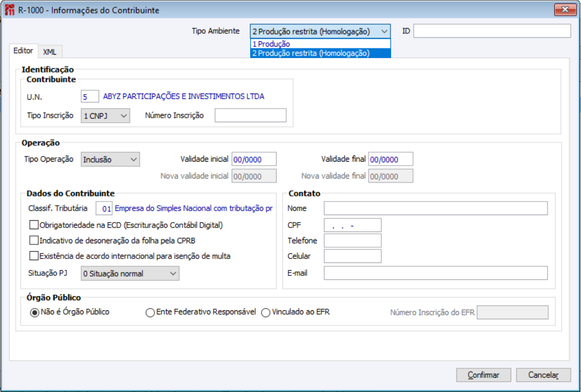This screenshot has height=392, width=581.
Task: Open the Tipo Inscrição dropdown
Action: click(x=105, y=116)
